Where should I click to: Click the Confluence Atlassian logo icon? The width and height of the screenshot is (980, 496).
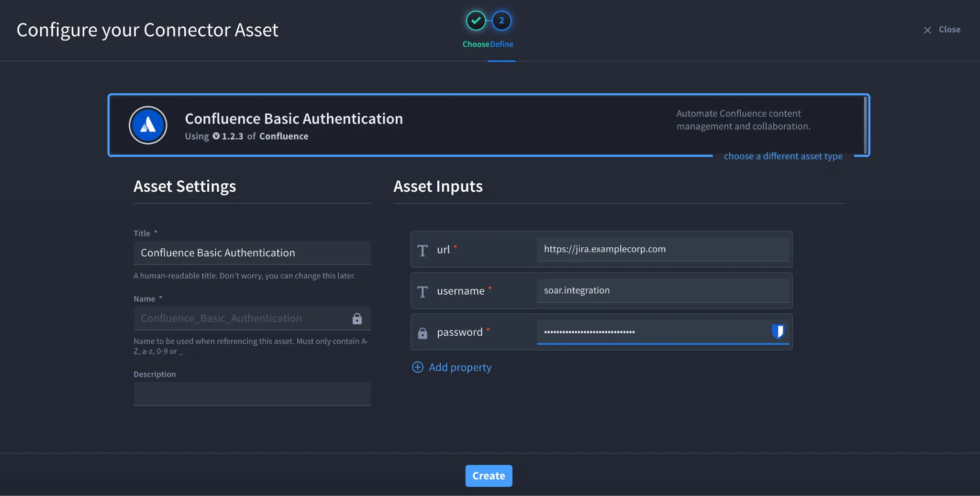(x=148, y=125)
